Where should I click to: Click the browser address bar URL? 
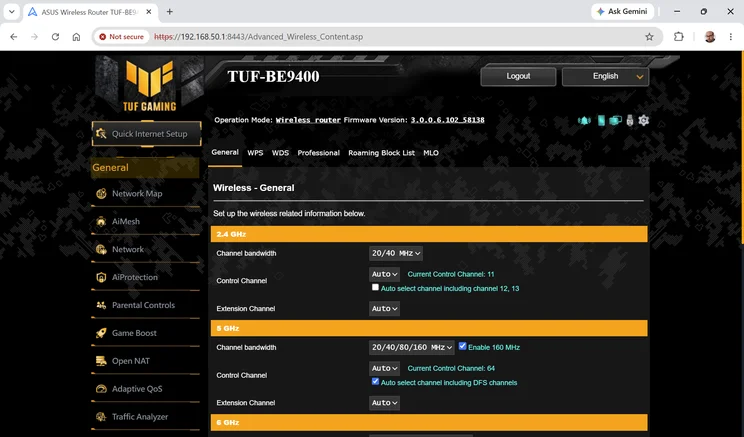tap(259, 37)
